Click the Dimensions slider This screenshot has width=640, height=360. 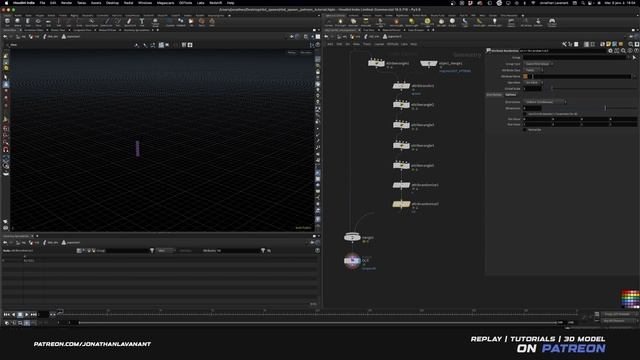pos(589,108)
